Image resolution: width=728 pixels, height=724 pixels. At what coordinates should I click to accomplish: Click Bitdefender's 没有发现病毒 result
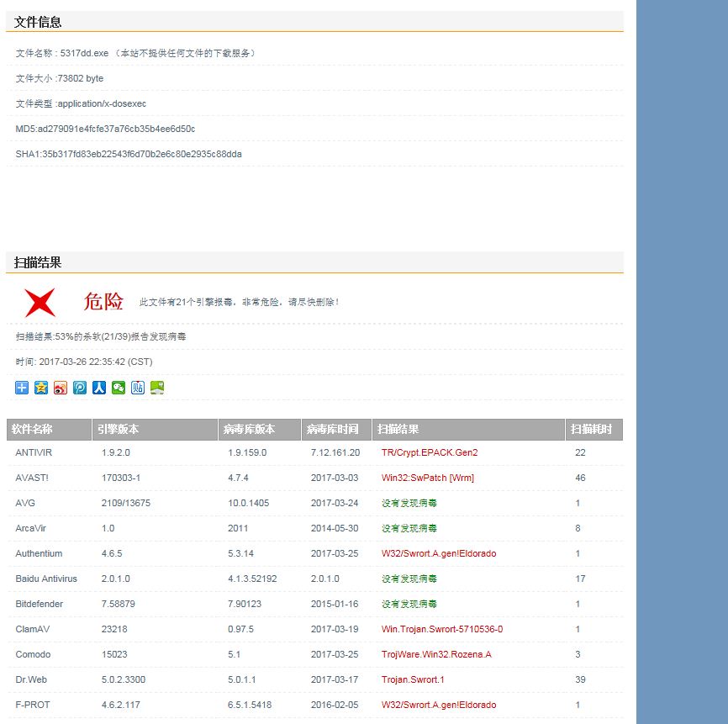[x=409, y=604]
